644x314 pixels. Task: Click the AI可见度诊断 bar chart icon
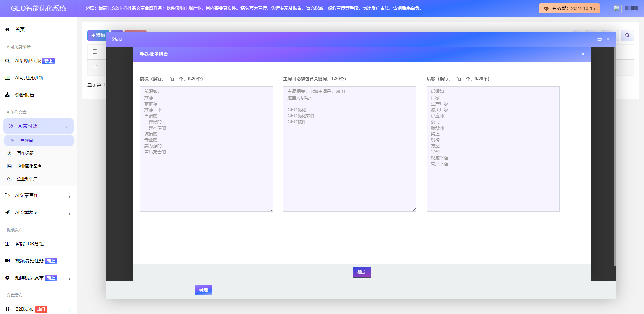tap(7, 78)
